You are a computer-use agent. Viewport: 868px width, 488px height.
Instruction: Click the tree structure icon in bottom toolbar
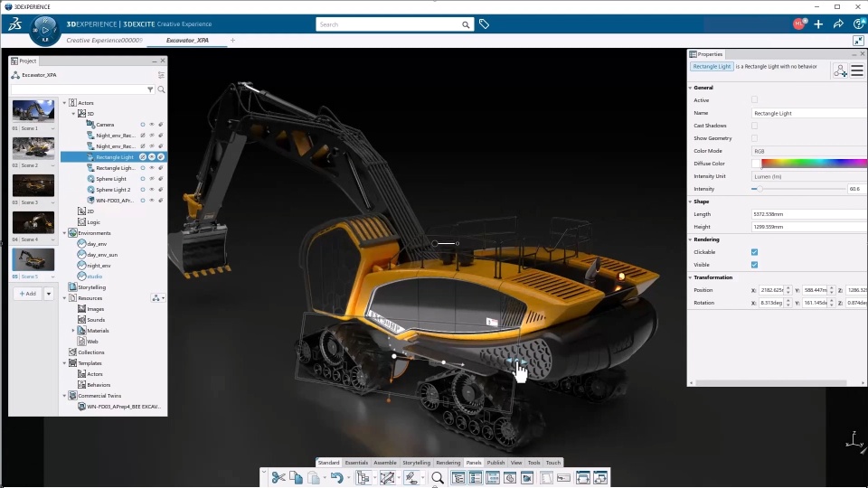(x=363, y=477)
